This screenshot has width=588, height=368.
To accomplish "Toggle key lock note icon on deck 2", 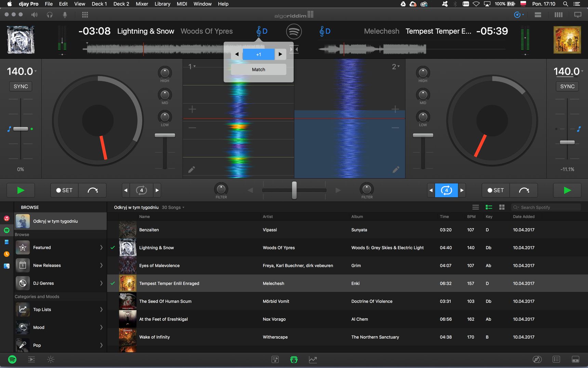I will click(579, 129).
